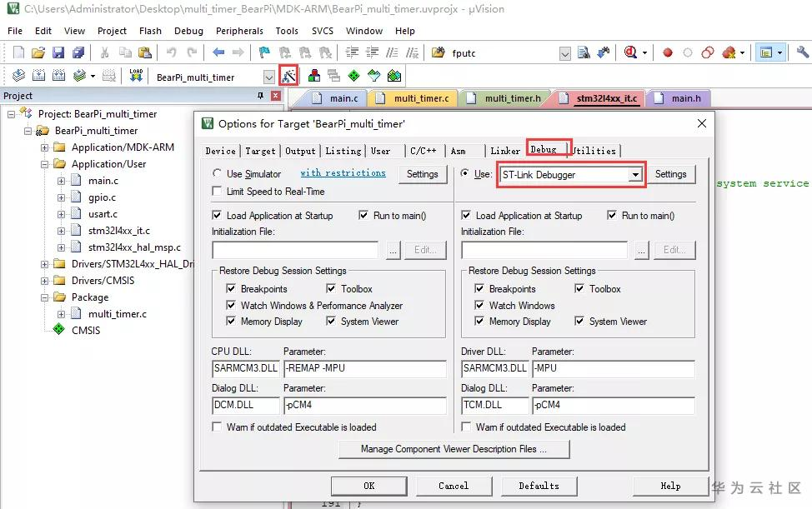This screenshot has width=812, height=509.
Task: Click the -REMAP -MPU parameter field
Action: point(365,368)
